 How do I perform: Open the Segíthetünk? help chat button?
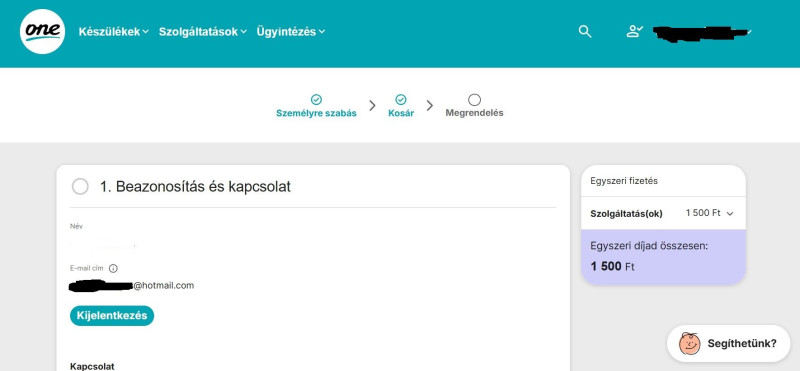[729, 343]
